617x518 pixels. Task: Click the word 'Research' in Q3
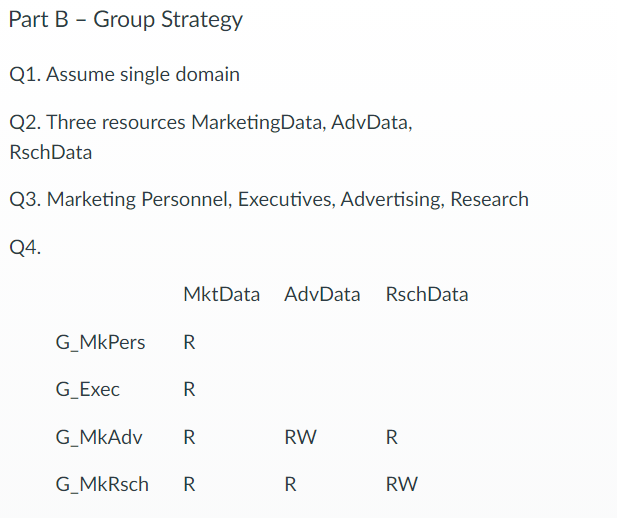coord(490,199)
